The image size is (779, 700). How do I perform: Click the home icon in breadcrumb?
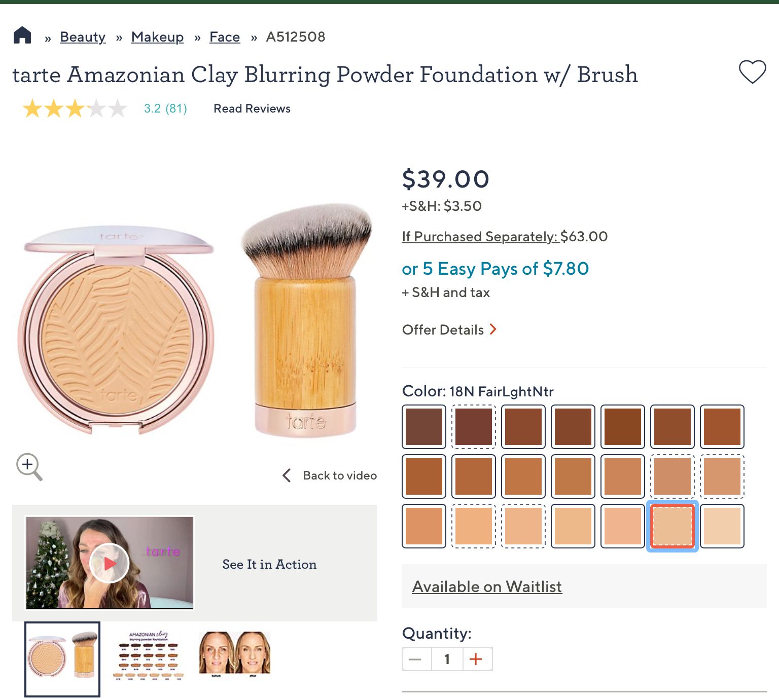[x=22, y=36]
